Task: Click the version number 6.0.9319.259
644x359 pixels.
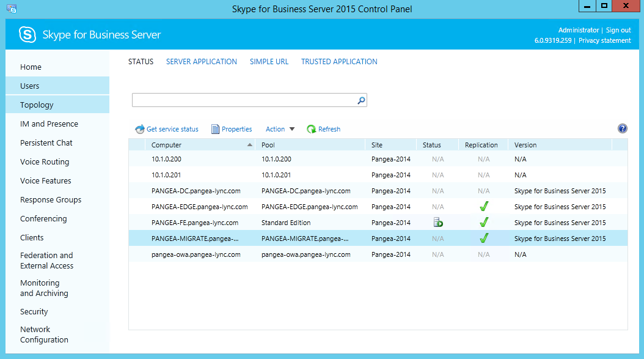Action: pyautogui.click(x=553, y=40)
